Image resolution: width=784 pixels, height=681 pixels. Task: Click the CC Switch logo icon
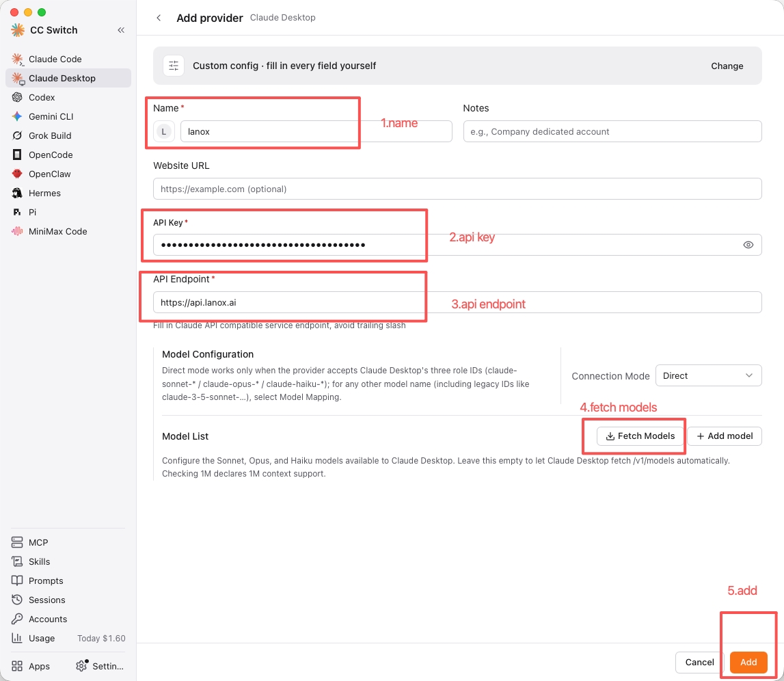coord(18,30)
